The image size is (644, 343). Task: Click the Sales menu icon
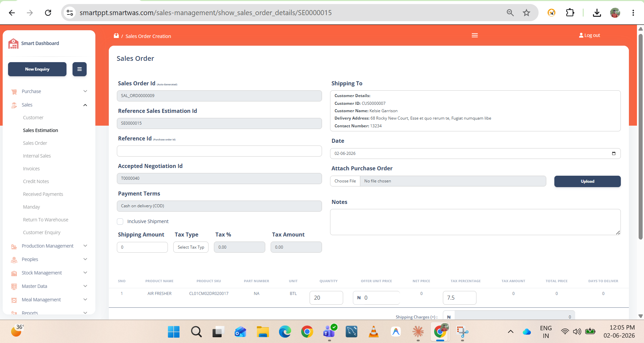click(x=14, y=105)
